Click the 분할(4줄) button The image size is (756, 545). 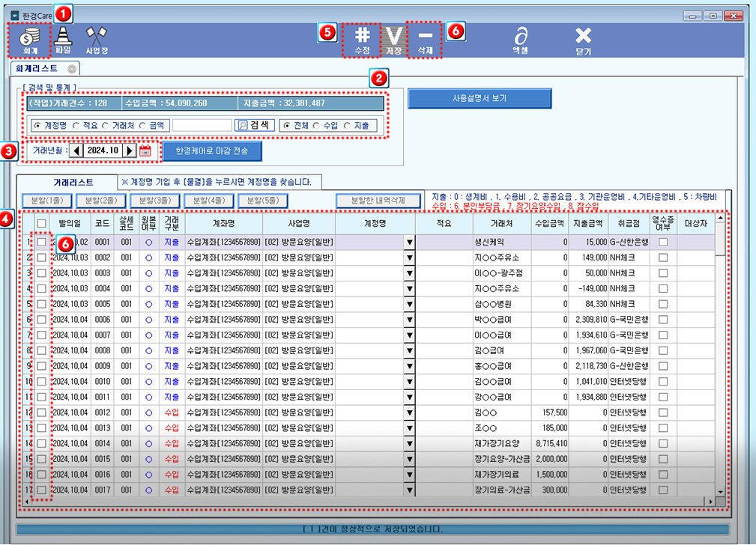coord(209,201)
